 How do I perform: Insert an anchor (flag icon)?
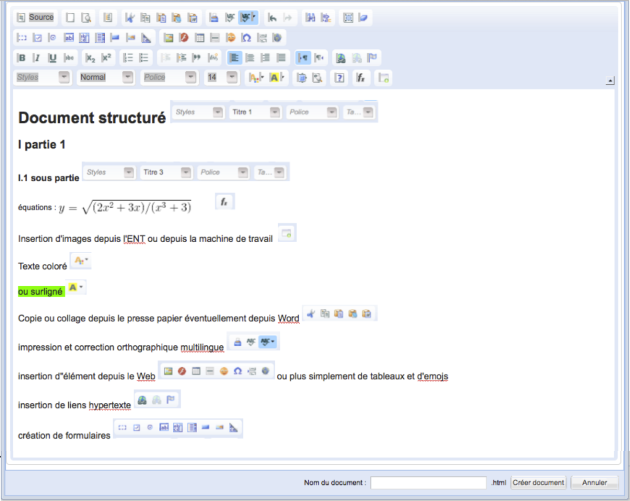point(372,58)
